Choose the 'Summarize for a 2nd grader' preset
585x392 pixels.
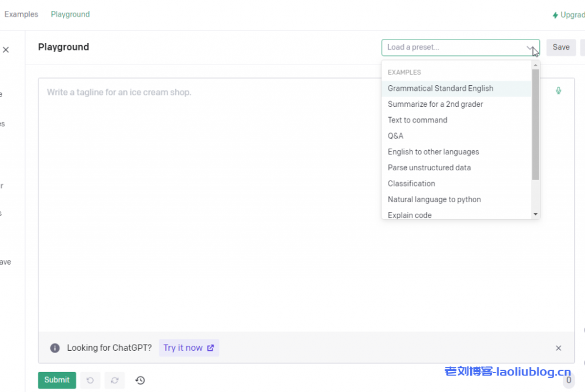pyautogui.click(x=435, y=104)
